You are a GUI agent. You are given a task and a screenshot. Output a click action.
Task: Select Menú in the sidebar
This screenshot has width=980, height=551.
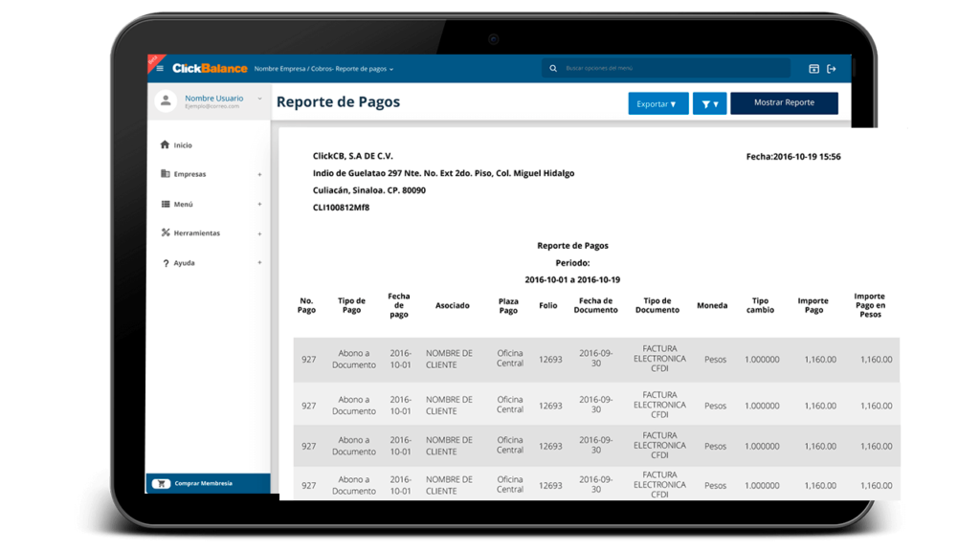click(182, 204)
